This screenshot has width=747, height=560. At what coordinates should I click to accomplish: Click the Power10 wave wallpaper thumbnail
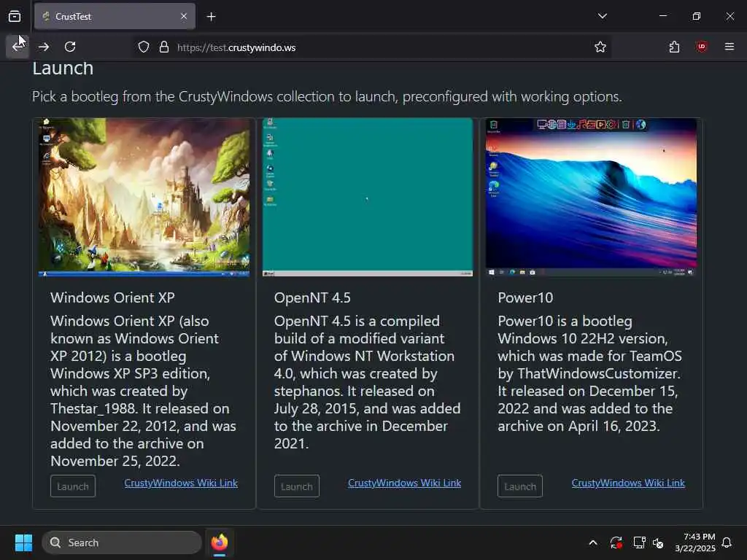point(591,197)
